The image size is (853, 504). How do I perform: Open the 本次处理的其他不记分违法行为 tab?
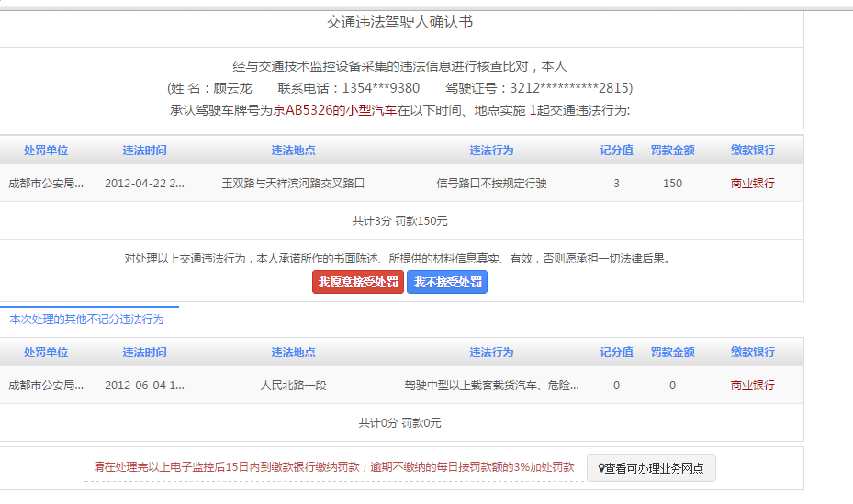(x=87, y=319)
